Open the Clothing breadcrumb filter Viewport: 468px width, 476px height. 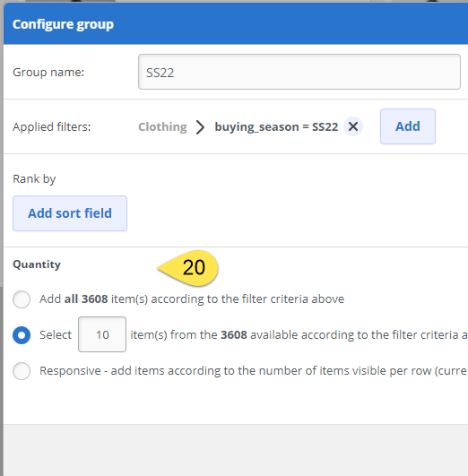point(162,126)
